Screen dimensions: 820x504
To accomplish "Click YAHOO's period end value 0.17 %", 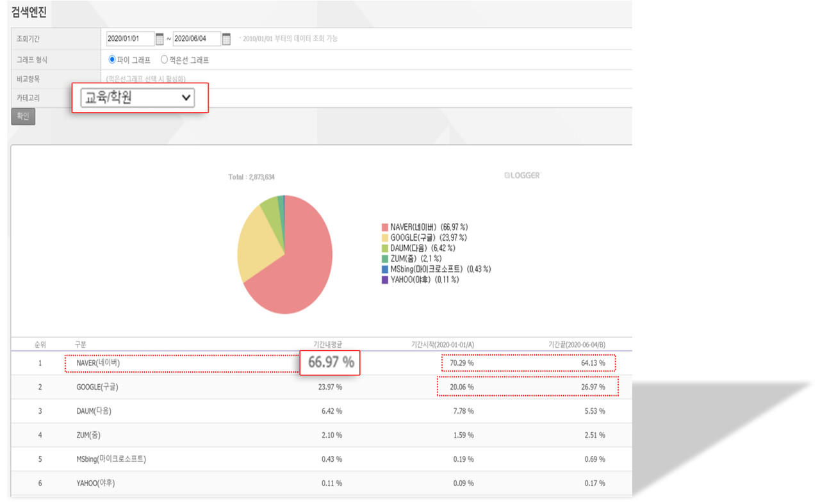I will click(594, 484).
